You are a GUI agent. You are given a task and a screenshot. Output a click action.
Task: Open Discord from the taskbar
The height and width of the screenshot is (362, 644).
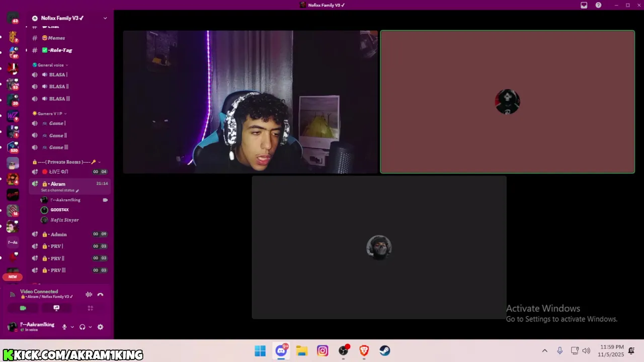281,351
